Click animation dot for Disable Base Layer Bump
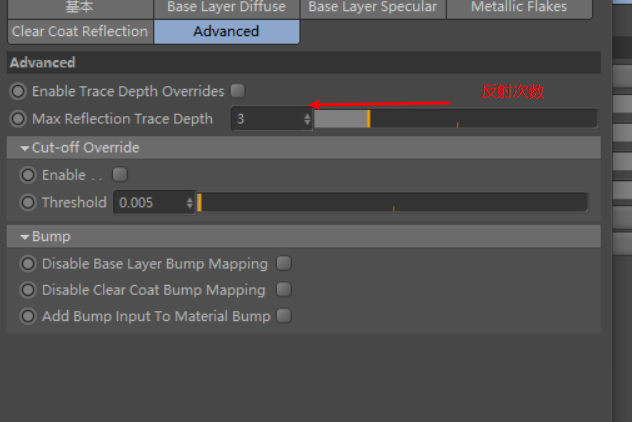The width and height of the screenshot is (632, 422). pos(28,264)
